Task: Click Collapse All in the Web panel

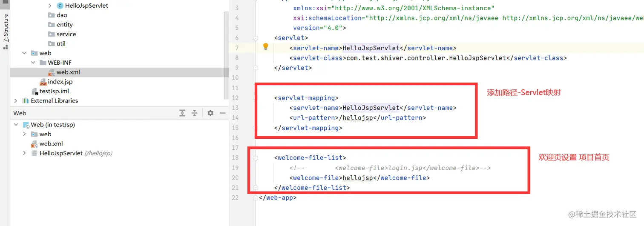Action: tap(194, 113)
